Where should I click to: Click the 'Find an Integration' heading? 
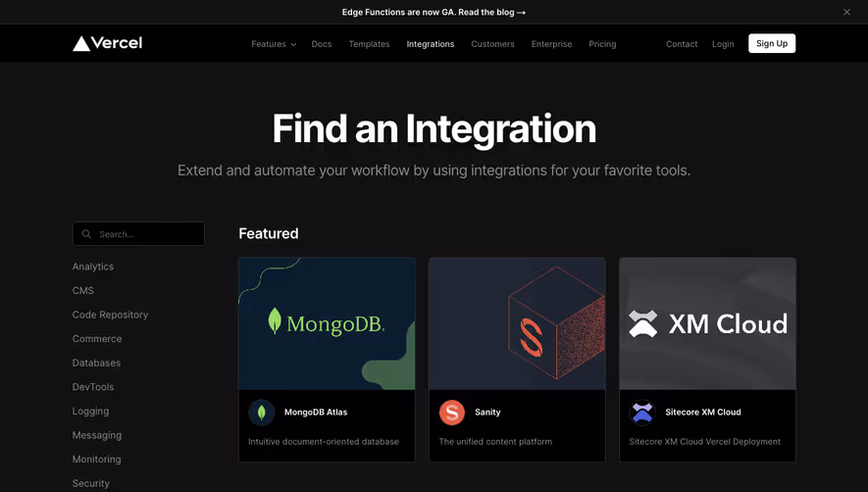[434, 128]
